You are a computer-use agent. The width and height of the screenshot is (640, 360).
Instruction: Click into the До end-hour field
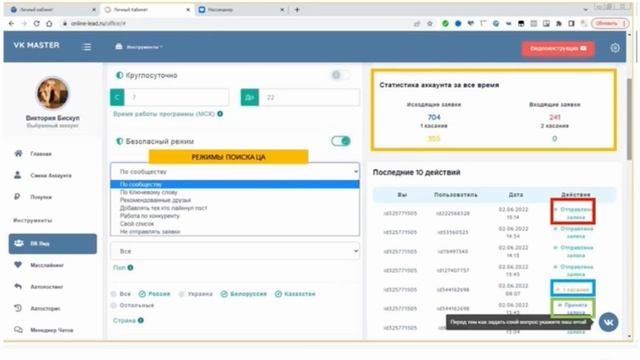309,97
